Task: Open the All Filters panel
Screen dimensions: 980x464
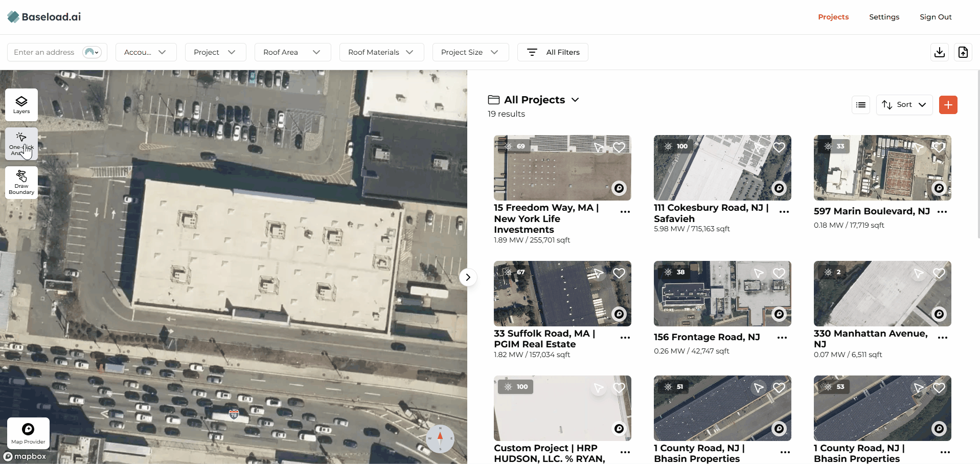Action: (x=553, y=52)
